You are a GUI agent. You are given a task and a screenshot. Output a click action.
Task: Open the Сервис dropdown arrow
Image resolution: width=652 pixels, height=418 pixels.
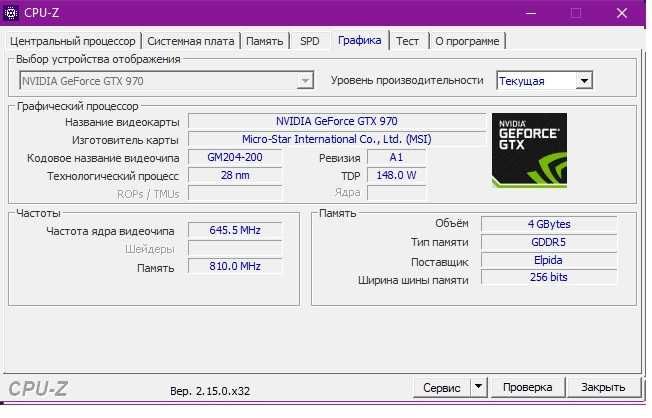pyautogui.click(x=479, y=388)
